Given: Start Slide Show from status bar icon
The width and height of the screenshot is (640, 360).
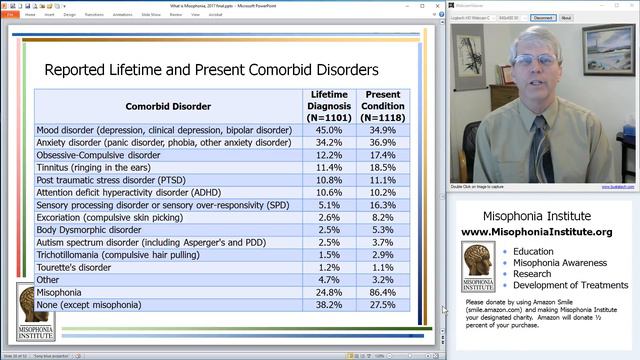Looking at the screenshot, I should [369, 356].
